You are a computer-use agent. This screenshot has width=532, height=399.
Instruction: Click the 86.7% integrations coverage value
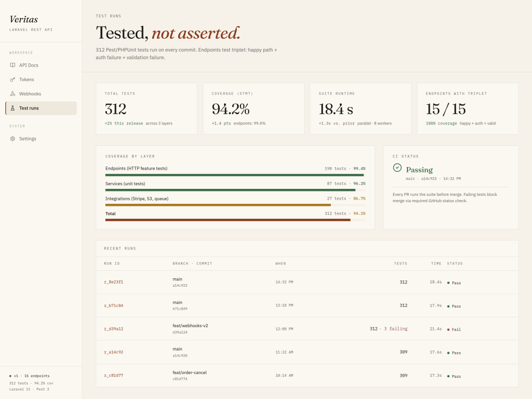(x=359, y=198)
